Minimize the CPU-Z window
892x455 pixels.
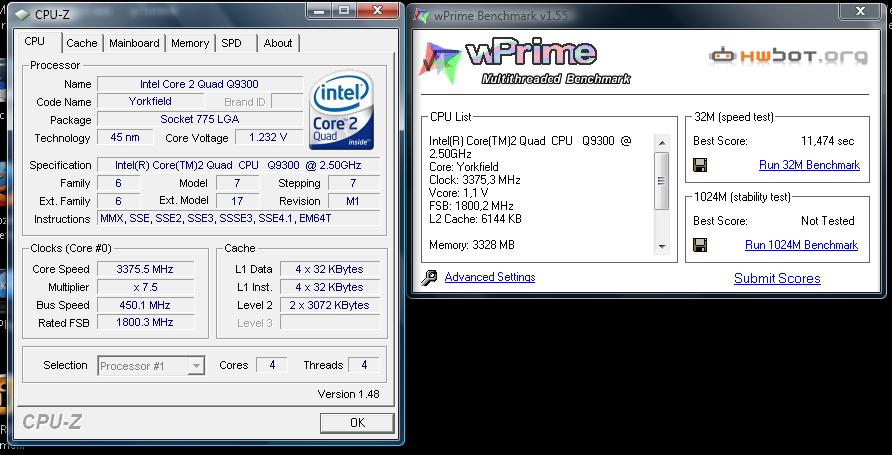(x=321, y=11)
